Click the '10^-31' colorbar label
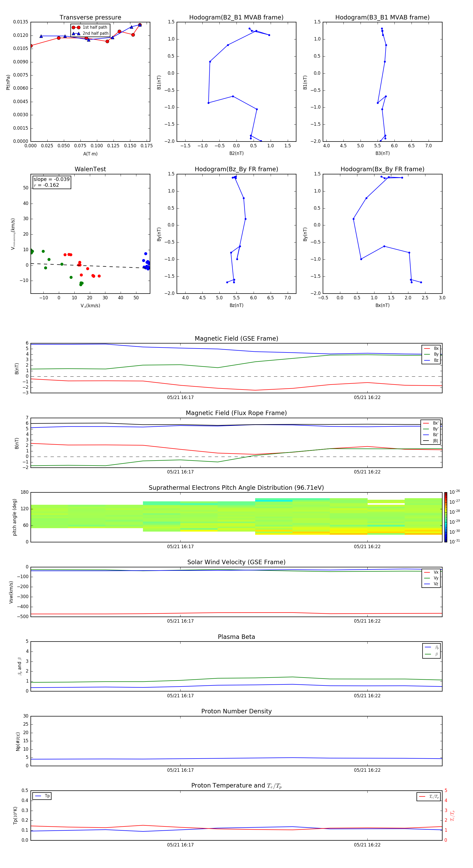 455,542
